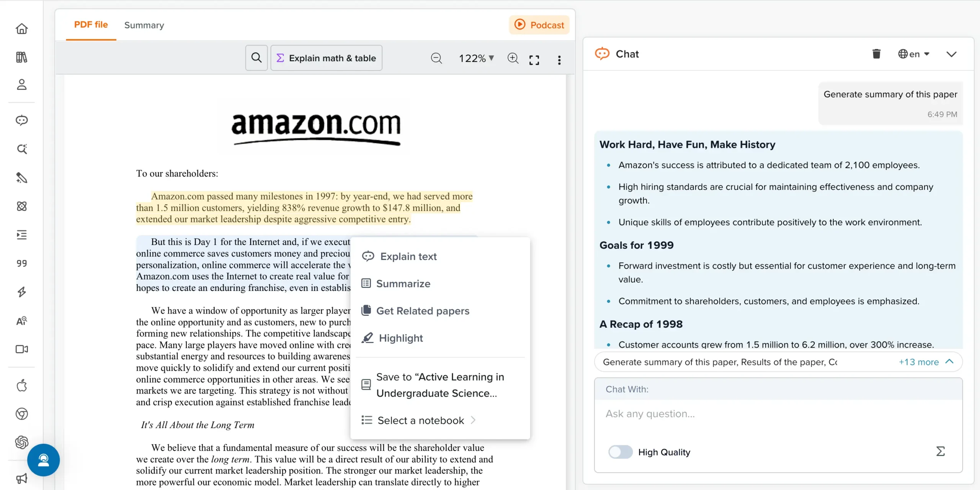This screenshot has width=980, height=490.
Task: Open the chat bubble icon in sidebar
Action: (21, 121)
